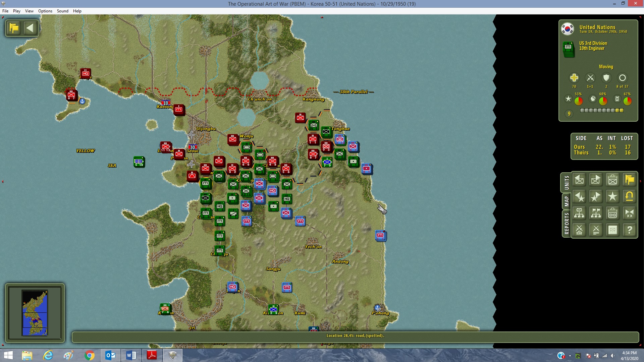Open the File menu
This screenshot has height=362, width=644.
[5, 11]
